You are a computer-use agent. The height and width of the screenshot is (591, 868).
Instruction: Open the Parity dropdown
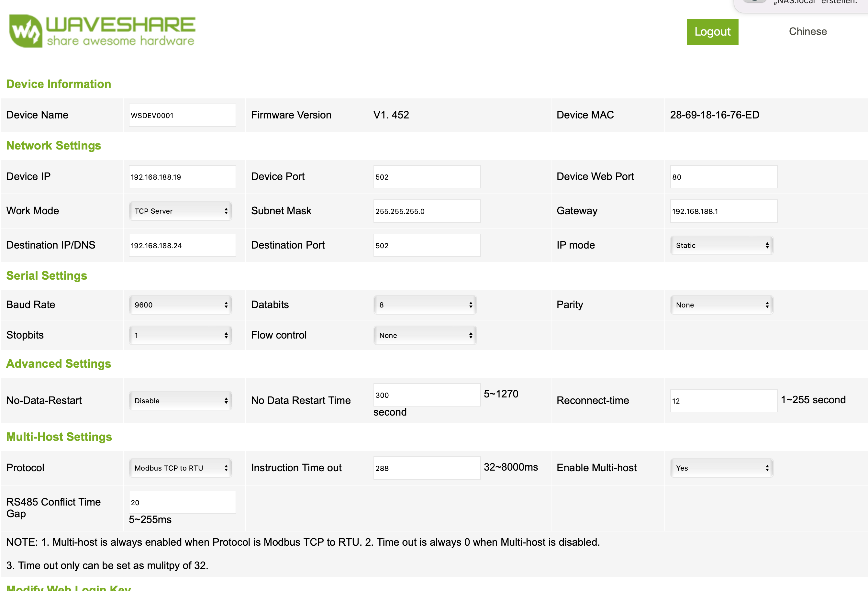coord(721,305)
